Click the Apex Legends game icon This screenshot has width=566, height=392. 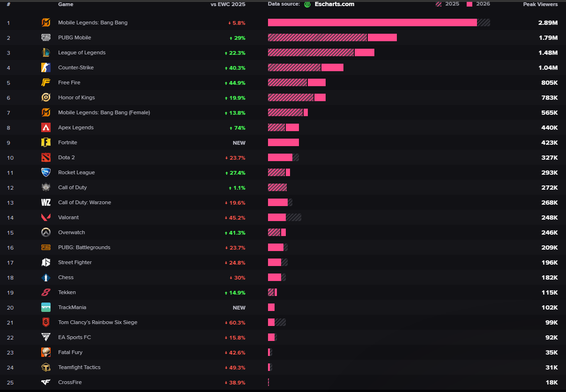click(x=46, y=127)
